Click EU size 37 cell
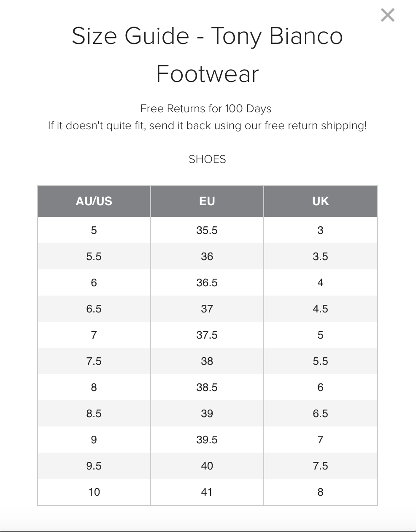The height and width of the screenshot is (532, 416). pos(207,309)
